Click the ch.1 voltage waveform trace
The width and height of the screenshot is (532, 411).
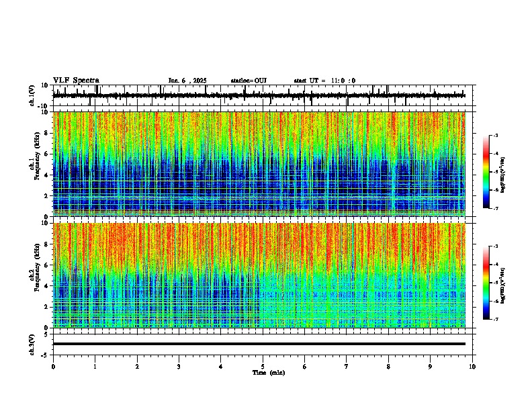(x=259, y=95)
